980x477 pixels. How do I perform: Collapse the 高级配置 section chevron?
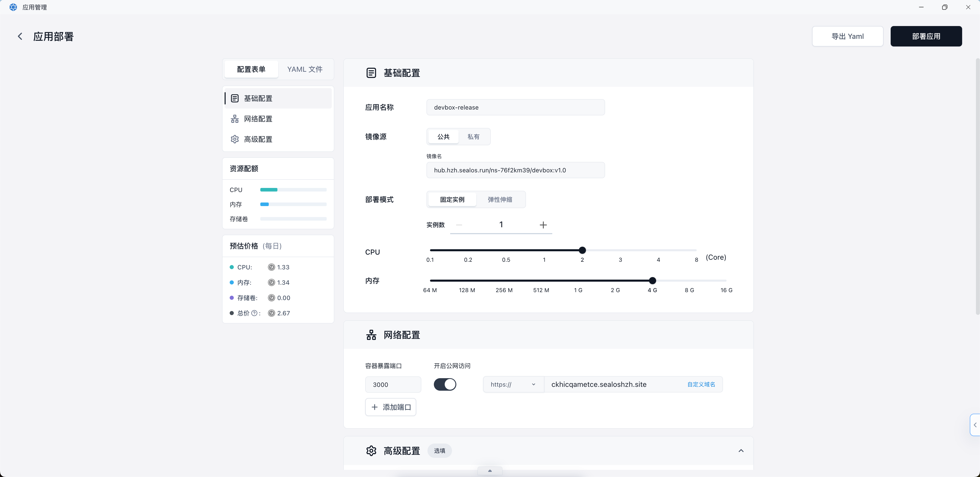[741, 451]
